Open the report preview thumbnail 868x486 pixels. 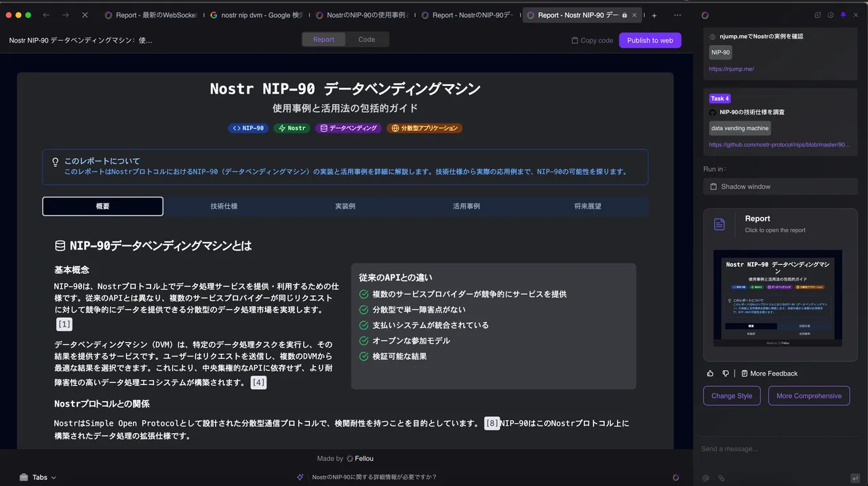778,298
